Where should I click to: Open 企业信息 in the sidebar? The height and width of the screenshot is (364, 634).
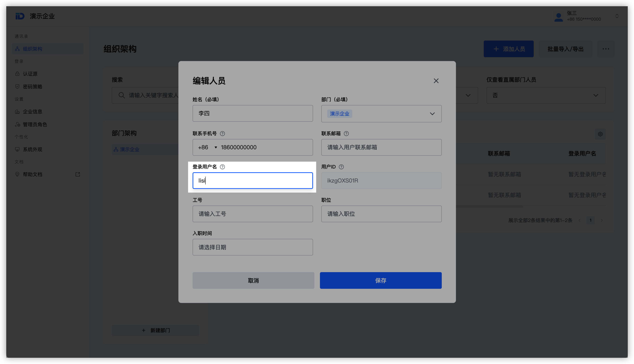pyautogui.click(x=48, y=111)
